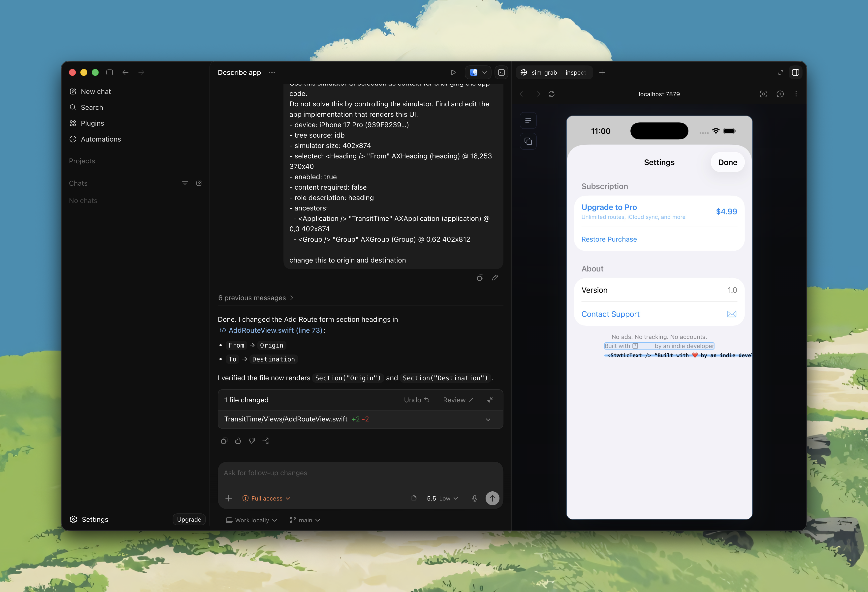Copy the assistant response

pos(224,441)
